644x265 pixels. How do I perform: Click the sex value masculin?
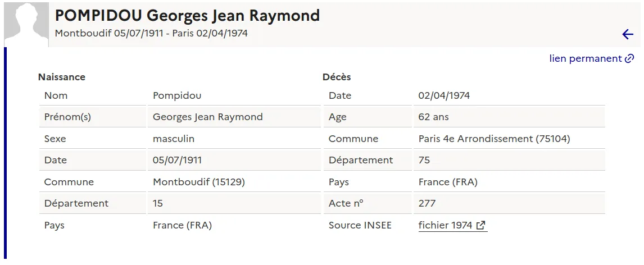pyautogui.click(x=174, y=139)
